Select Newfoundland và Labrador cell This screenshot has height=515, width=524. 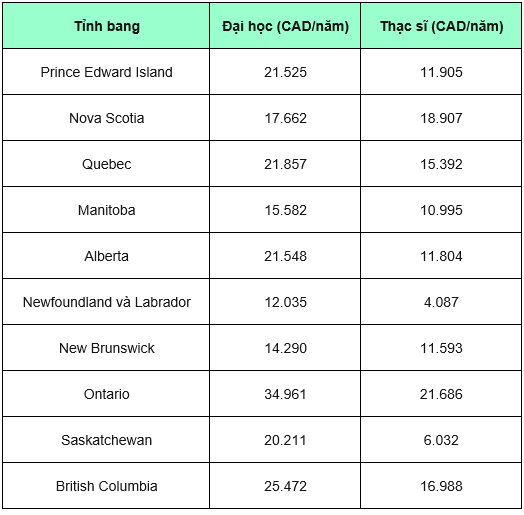(106, 302)
